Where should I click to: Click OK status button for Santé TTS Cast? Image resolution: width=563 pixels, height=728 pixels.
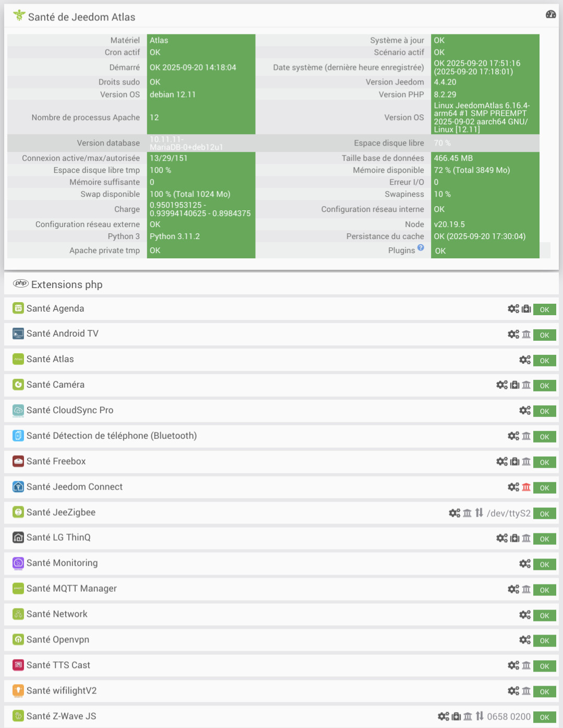click(x=544, y=666)
